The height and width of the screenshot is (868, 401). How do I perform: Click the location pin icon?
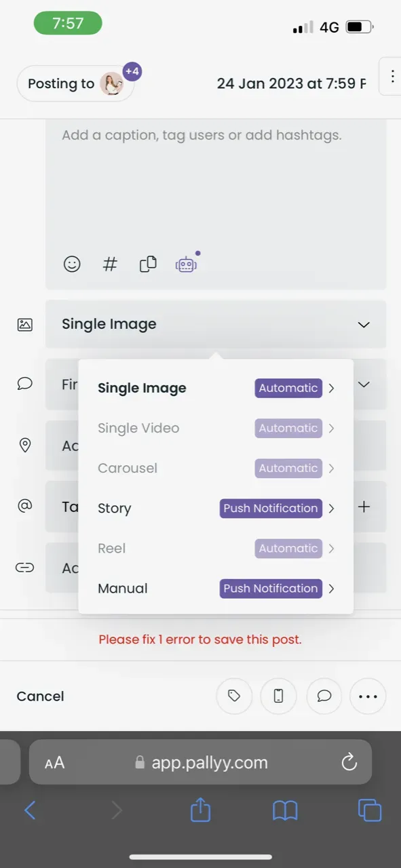(25, 446)
